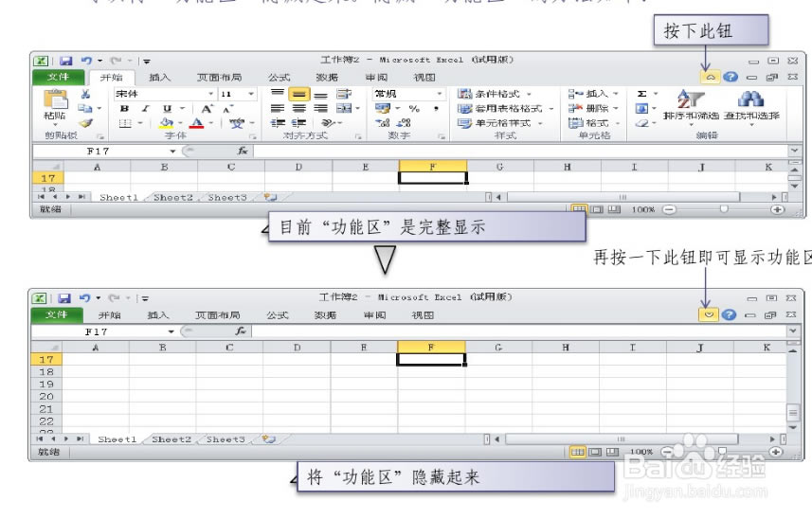Open the Insert cells (插入) dropdown
Image resolution: width=812 pixels, height=519 pixels.
tap(593, 94)
